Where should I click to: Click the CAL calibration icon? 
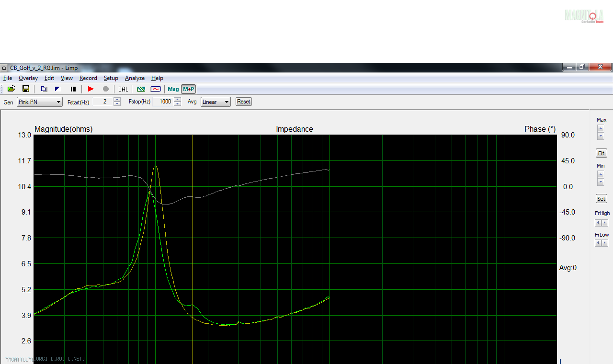[x=123, y=89]
